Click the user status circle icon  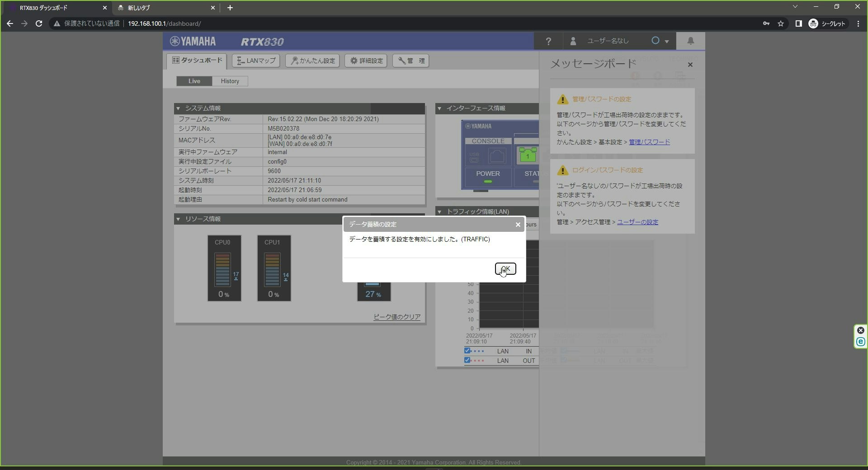pos(655,41)
